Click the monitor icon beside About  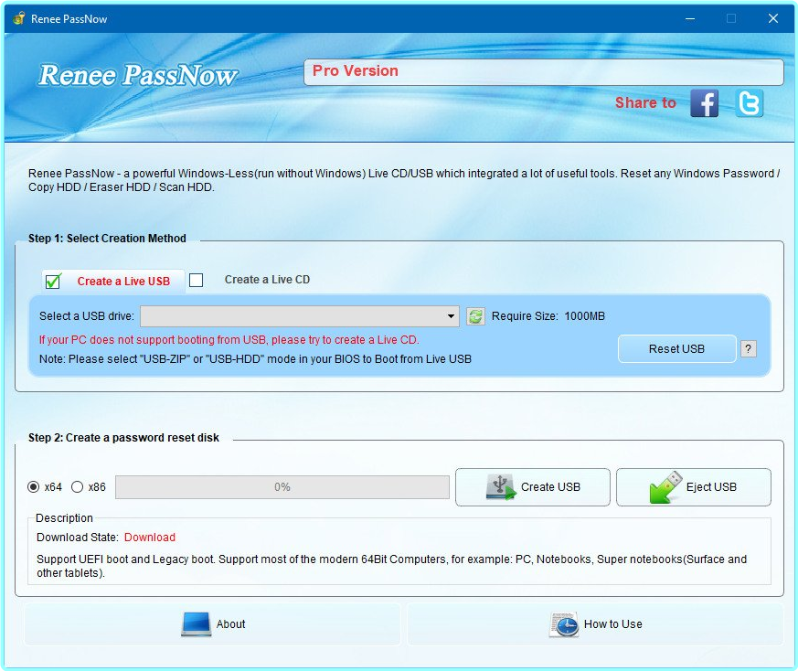coord(196,624)
